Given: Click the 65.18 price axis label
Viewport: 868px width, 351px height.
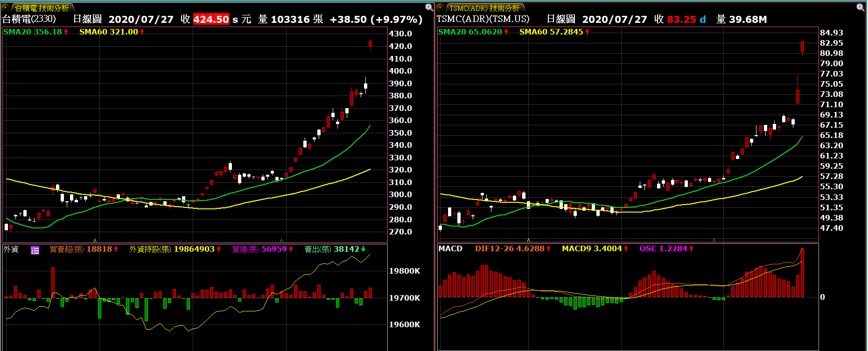Looking at the screenshot, I should (x=832, y=135).
